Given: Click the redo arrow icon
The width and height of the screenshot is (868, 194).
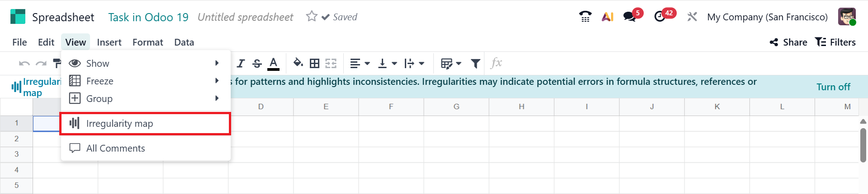Looking at the screenshot, I should tap(41, 64).
